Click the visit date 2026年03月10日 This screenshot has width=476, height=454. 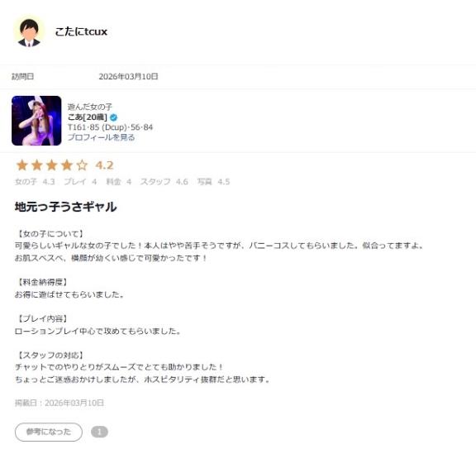[x=128, y=76]
